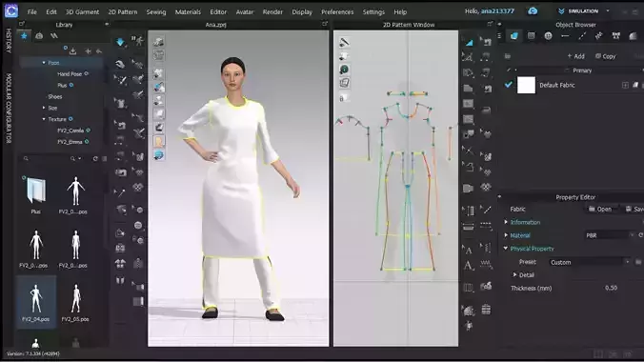Collapse the Pose tree node
The height and width of the screenshot is (362, 644).
(x=44, y=63)
